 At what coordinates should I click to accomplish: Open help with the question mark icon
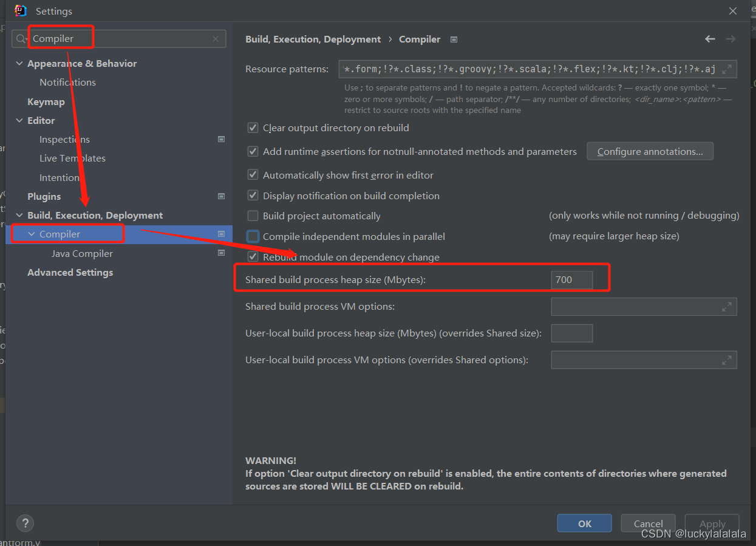pyautogui.click(x=25, y=523)
